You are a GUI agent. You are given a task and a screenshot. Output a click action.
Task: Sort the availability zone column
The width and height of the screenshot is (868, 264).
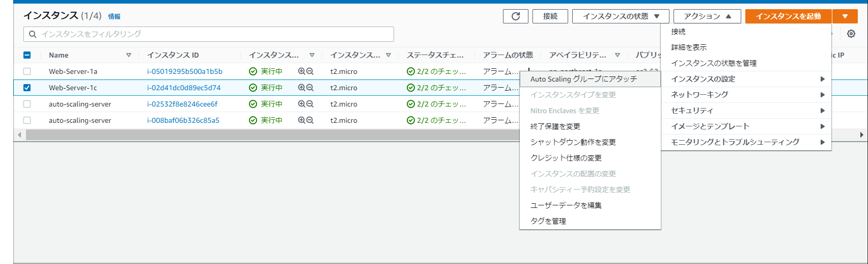click(618, 55)
